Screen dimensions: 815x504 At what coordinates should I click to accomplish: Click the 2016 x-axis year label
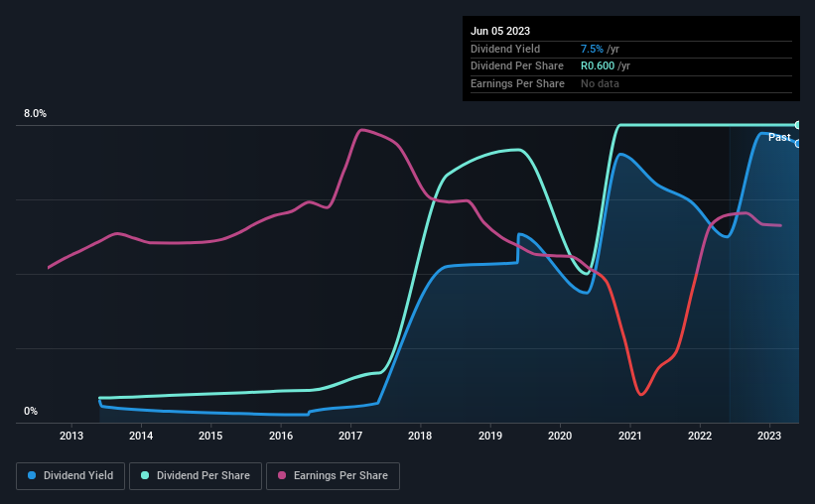click(x=281, y=436)
